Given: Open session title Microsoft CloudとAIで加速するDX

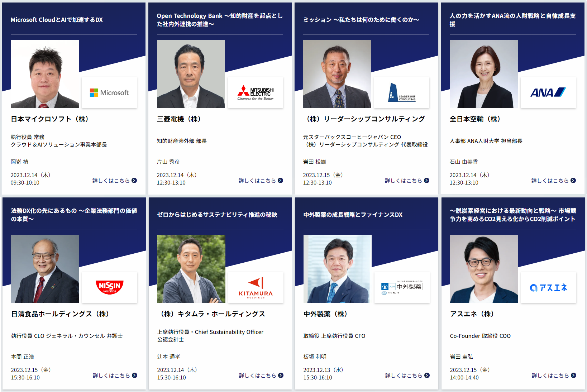Looking at the screenshot, I should (x=57, y=20).
